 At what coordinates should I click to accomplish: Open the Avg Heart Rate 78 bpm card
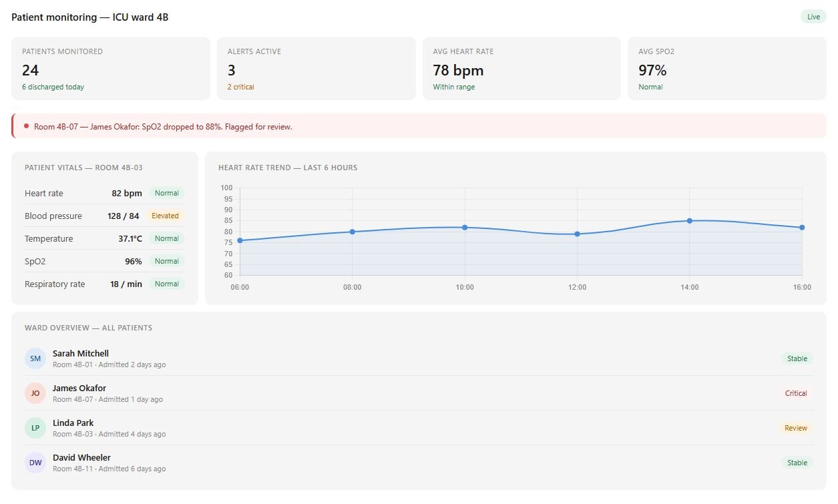coord(521,68)
